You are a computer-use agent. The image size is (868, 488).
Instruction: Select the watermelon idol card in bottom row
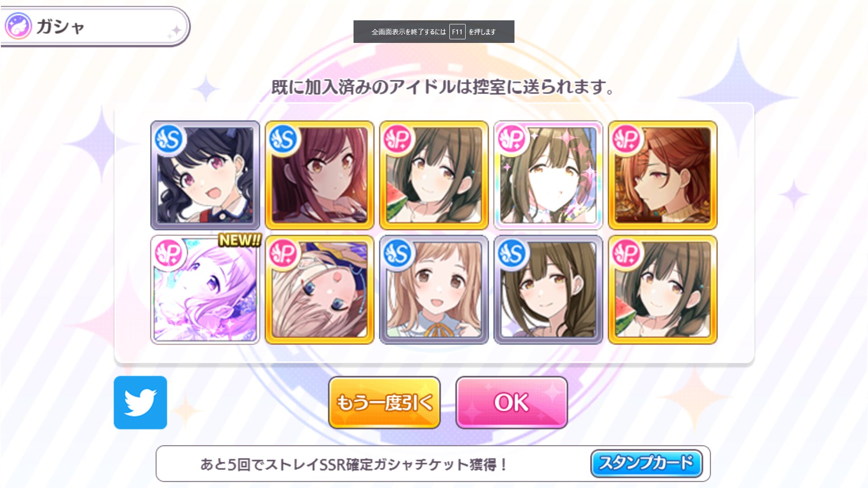click(663, 290)
